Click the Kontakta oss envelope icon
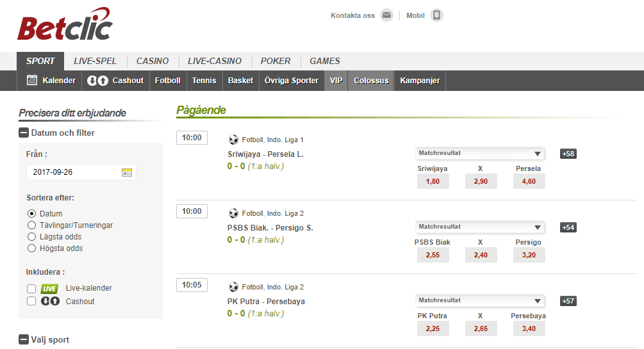The image size is (644, 349). click(386, 15)
